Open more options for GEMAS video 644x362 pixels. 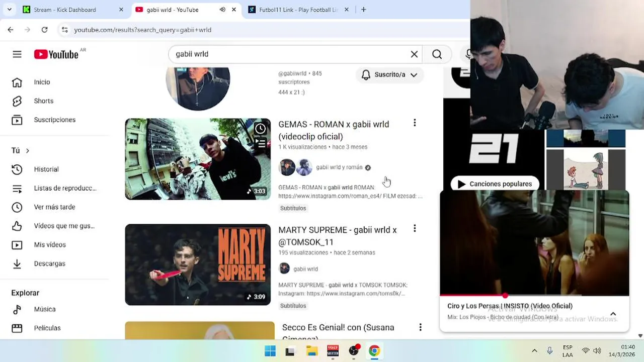(415, 123)
